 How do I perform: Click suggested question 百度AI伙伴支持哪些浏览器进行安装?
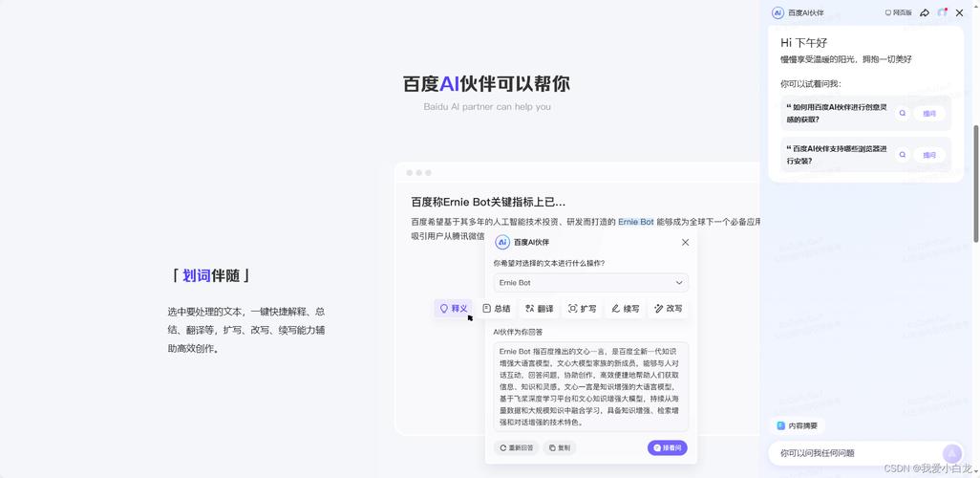coord(837,155)
